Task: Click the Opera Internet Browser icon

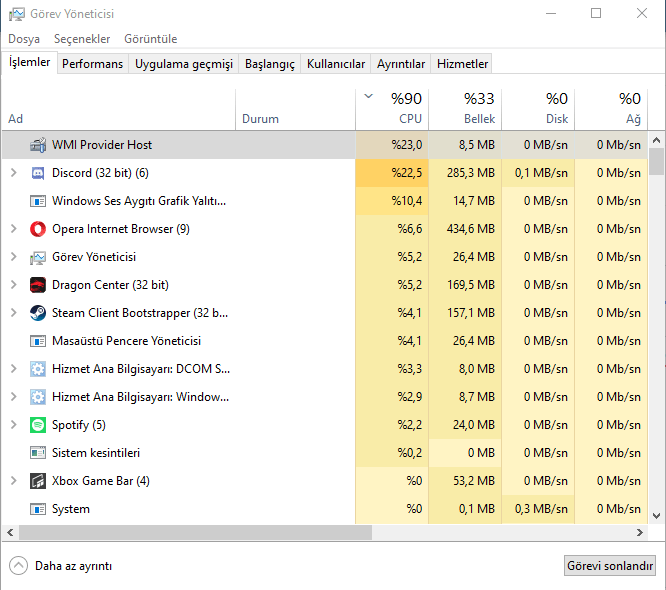Action: pos(38,229)
